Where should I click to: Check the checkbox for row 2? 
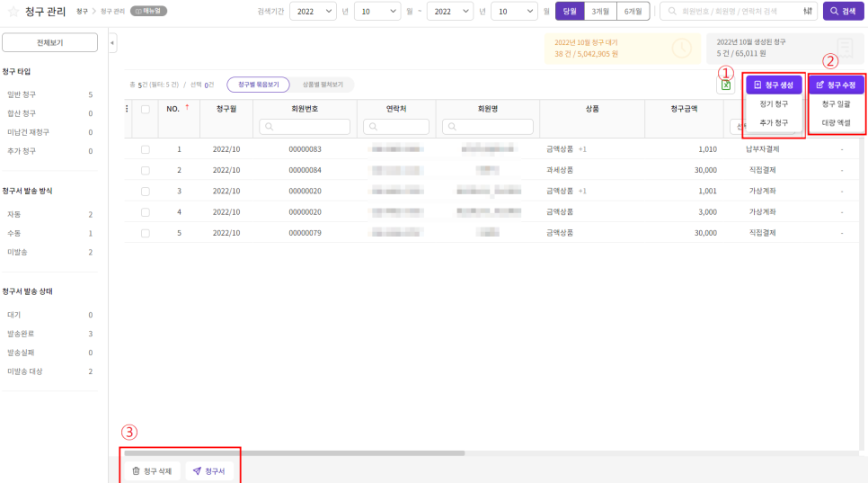tap(145, 171)
